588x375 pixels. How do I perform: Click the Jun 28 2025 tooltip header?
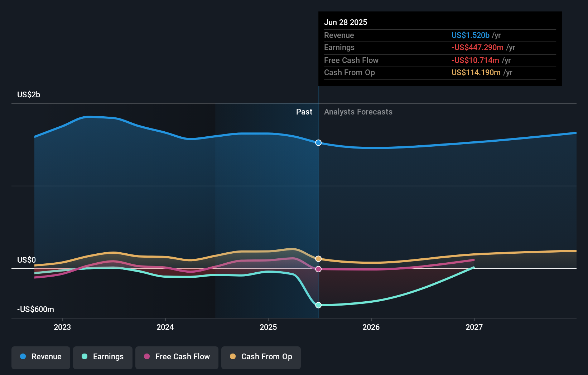[x=346, y=22]
